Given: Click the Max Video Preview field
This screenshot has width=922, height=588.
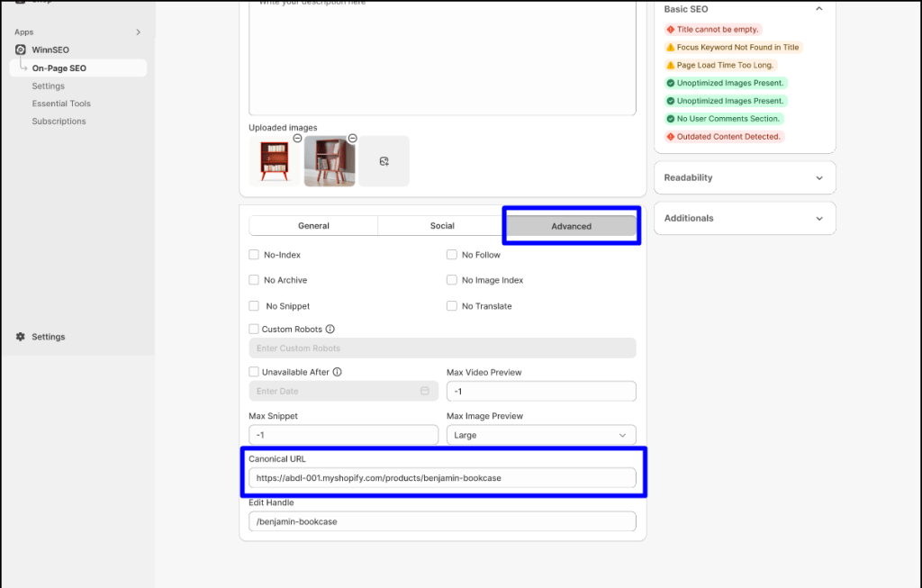Looking at the screenshot, I should [x=541, y=392].
